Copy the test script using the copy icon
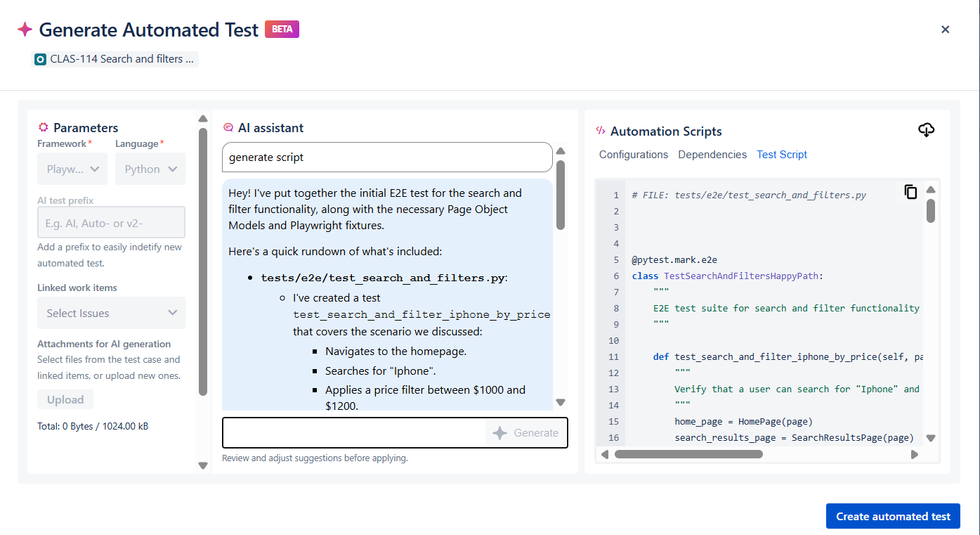The width and height of the screenshot is (980, 535). [x=910, y=191]
